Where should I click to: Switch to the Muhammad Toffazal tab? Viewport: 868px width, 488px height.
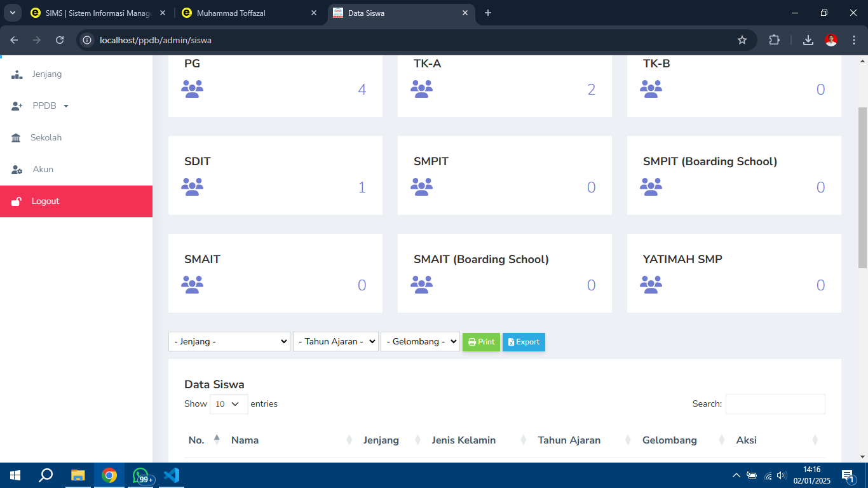(248, 13)
